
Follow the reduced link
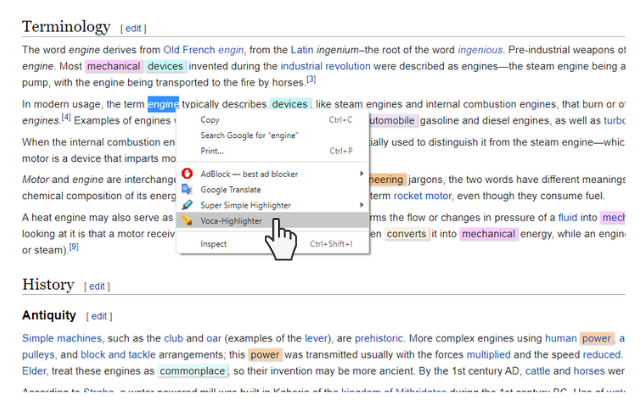click(602, 355)
